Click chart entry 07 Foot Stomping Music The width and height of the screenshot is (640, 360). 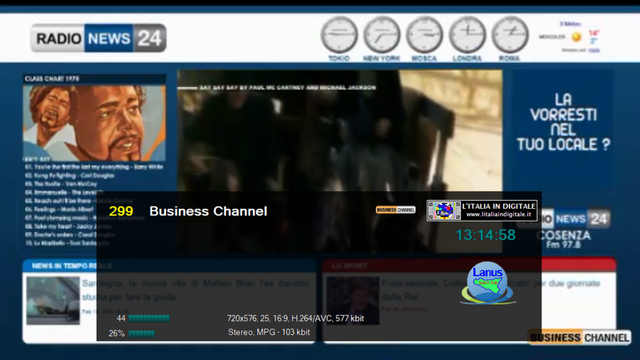84,218
